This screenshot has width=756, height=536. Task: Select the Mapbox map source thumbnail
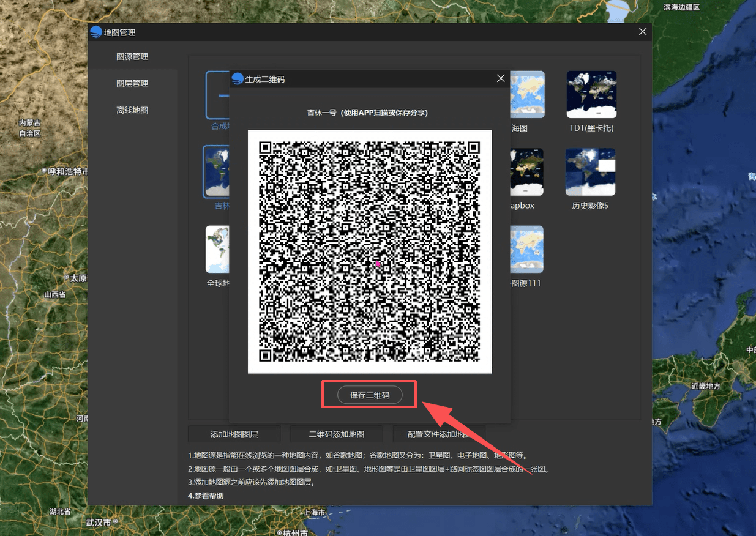tap(527, 172)
